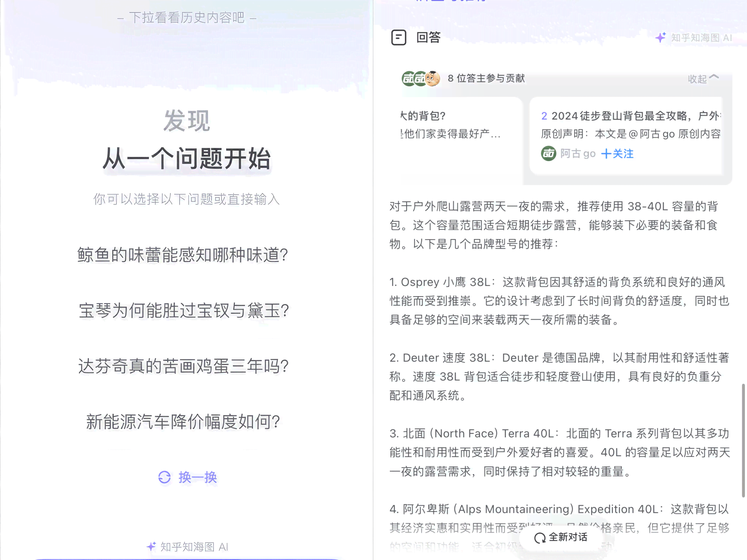Click the 阿古go author name

pos(578,154)
